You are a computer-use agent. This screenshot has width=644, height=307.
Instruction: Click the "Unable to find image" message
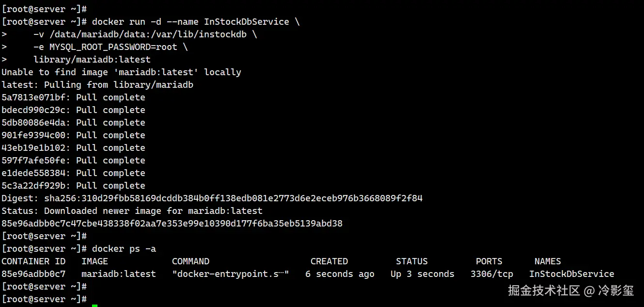(x=121, y=72)
